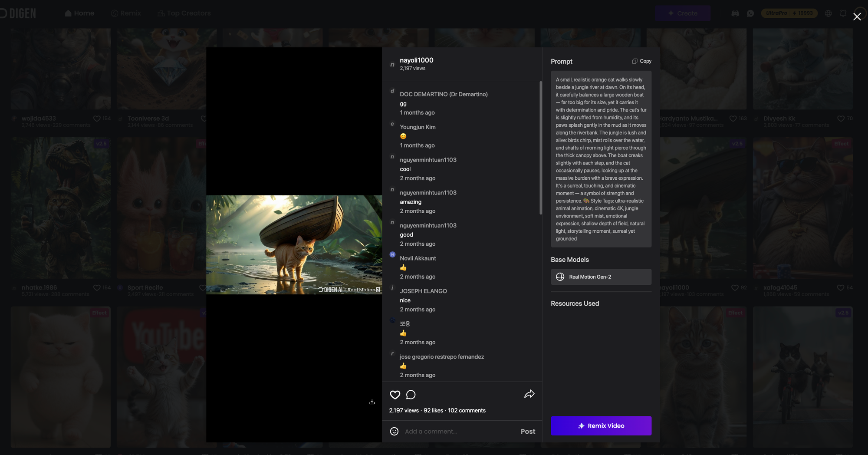The image size is (868, 455).
Task: Open Remix in top navigation
Action: pos(126,13)
